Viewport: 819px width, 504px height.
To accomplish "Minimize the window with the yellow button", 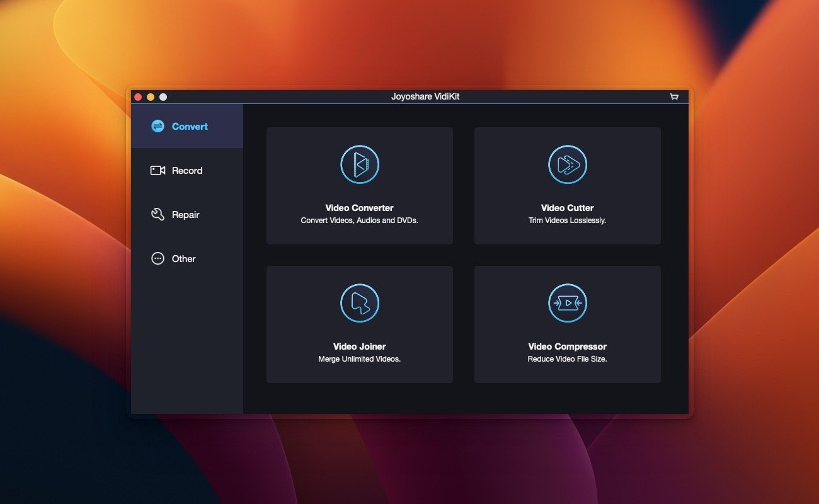I will [151, 97].
